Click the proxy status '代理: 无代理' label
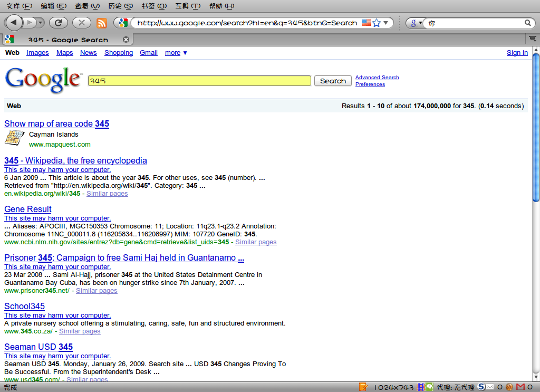 [455, 388]
